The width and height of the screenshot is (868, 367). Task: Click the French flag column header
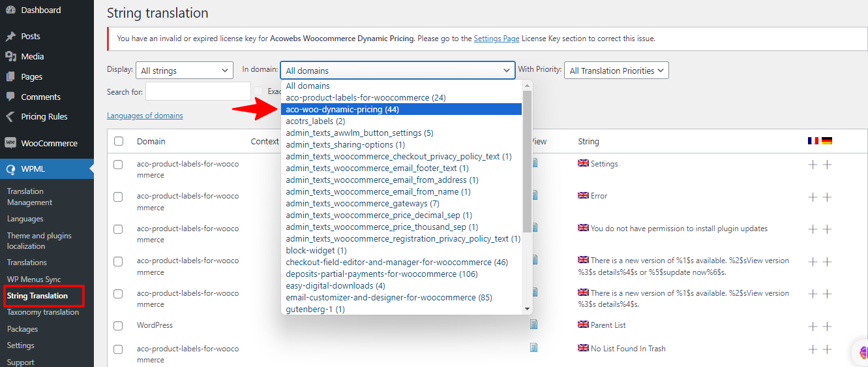click(813, 141)
